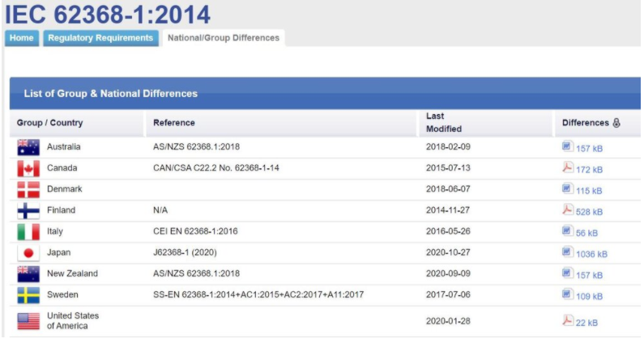This screenshot has height=343, width=644.
Task: Click Italy's differences document icon
Action: [x=567, y=231]
